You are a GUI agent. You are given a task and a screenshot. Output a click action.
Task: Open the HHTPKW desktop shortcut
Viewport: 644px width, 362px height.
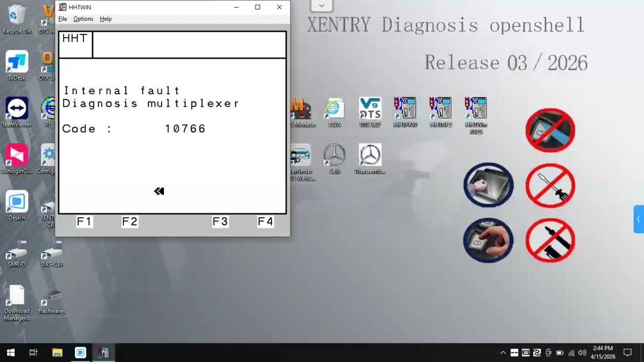click(405, 112)
